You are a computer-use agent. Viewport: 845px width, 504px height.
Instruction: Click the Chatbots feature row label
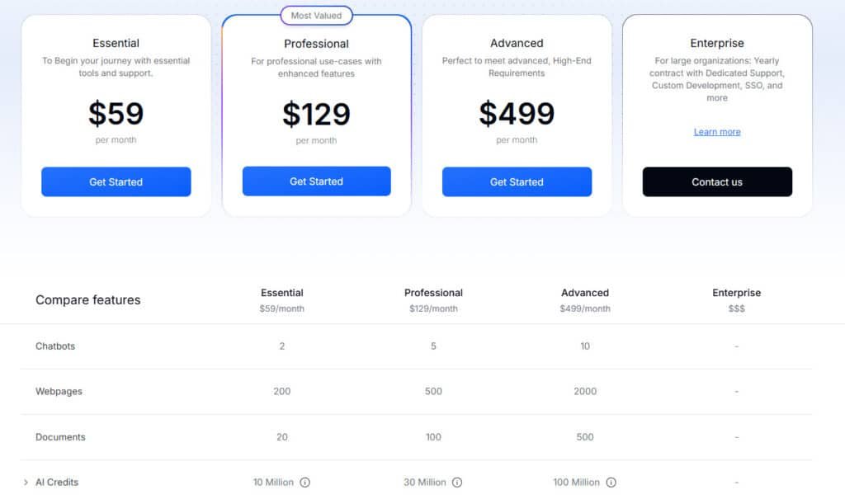pos(55,346)
